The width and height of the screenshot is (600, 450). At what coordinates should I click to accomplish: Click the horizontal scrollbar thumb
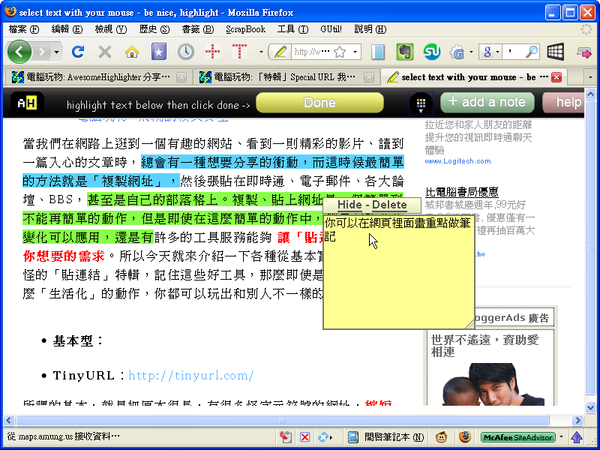click(283, 421)
